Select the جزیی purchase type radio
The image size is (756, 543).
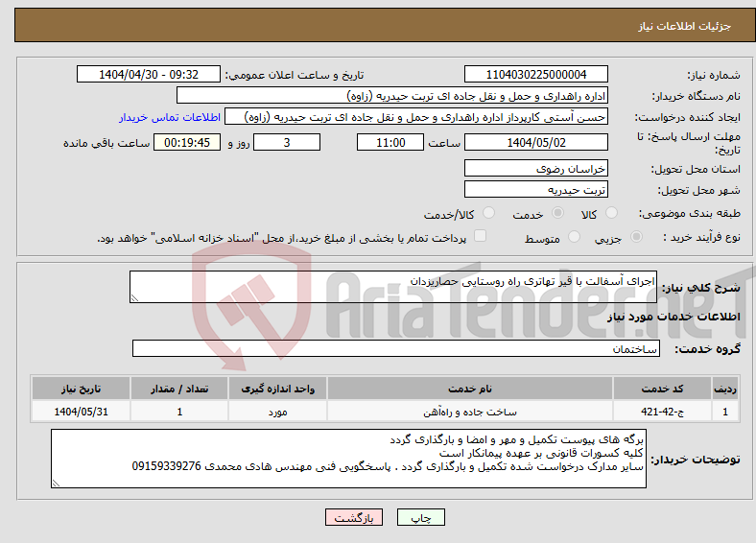(636, 237)
